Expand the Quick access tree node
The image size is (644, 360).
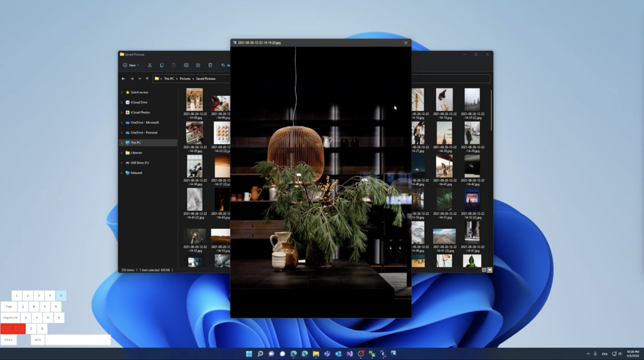point(122,92)
